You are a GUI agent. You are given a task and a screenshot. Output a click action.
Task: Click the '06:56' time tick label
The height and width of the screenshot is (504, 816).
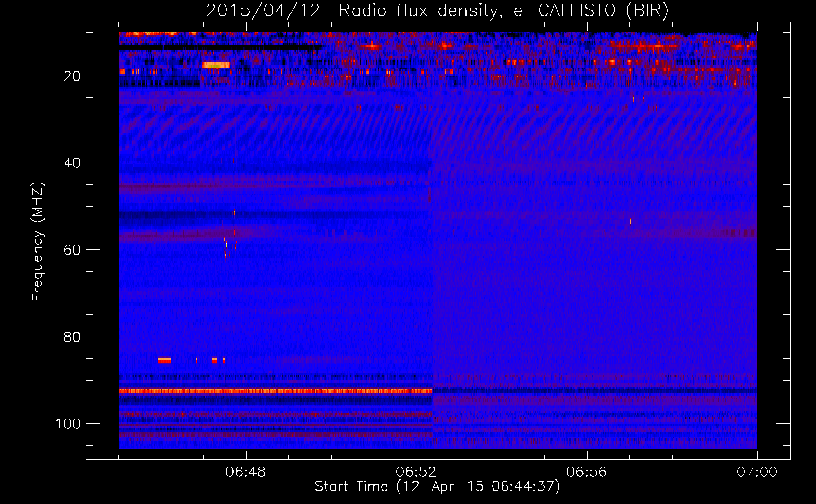[x=587, y=472]
